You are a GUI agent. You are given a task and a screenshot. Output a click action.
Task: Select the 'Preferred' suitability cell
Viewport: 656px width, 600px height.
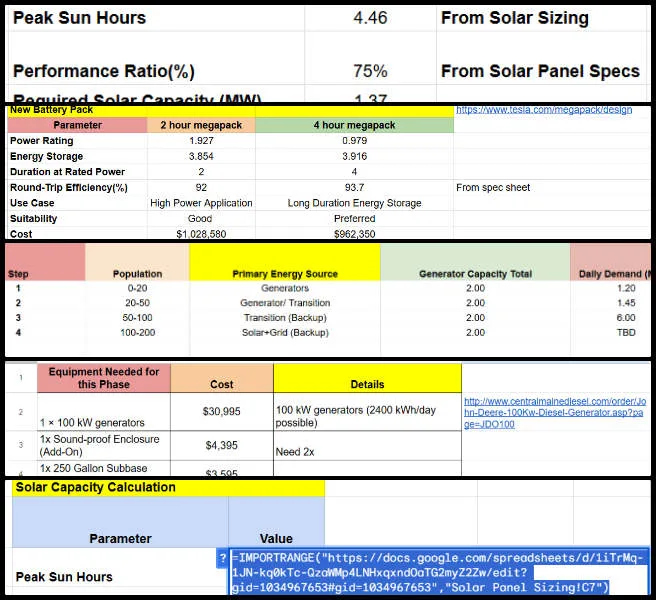tap(354, 218)
